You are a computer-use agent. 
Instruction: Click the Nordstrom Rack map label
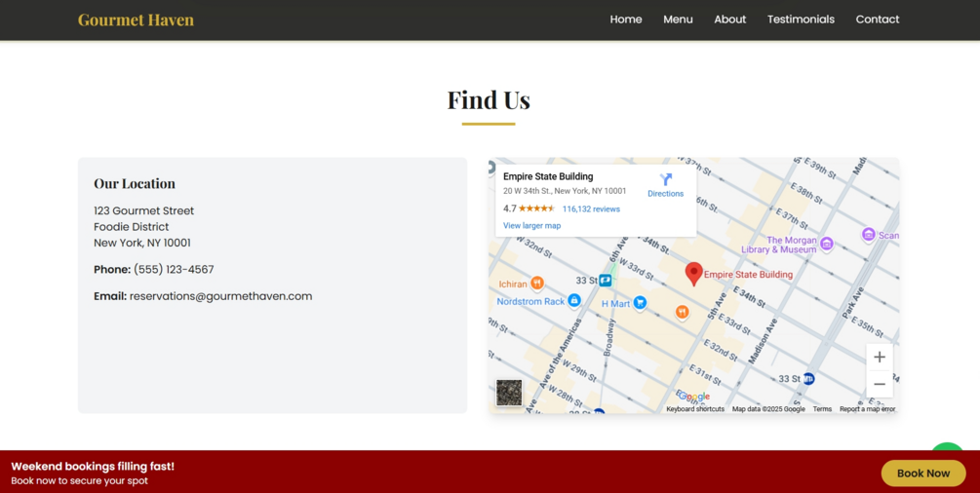click(530, 302)
